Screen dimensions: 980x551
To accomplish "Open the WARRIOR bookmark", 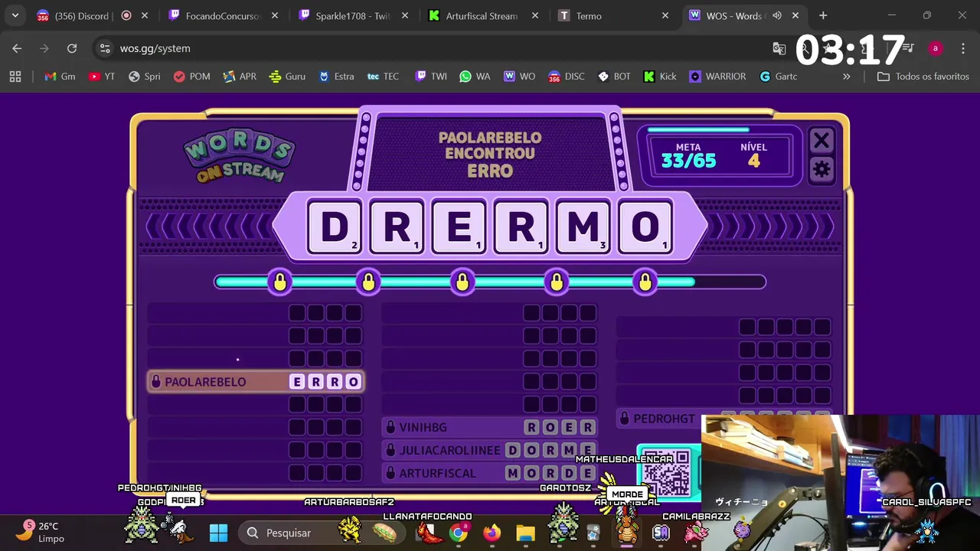I will [717, 77].
